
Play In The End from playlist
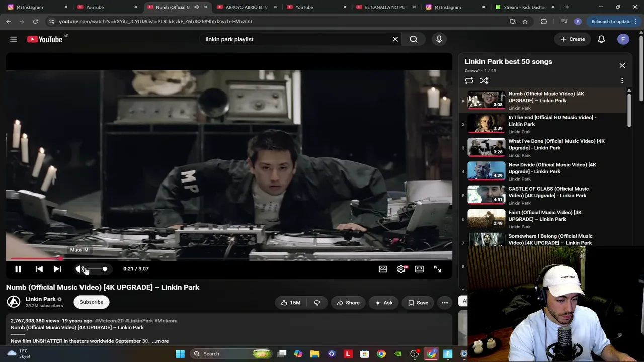point(543,124)
